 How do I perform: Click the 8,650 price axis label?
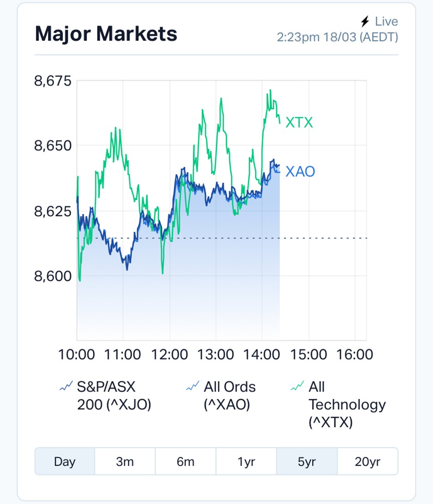pyautogui.click(x=53, y=146)
